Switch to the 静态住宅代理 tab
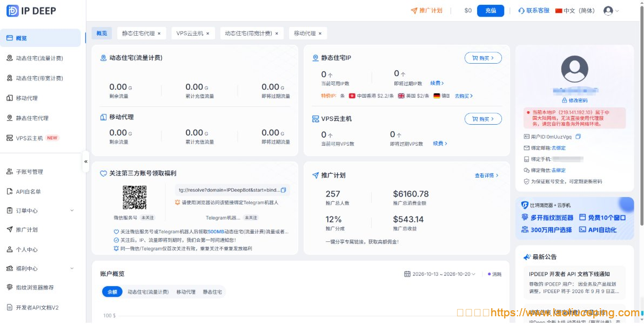644x326 pixels. [138, 33]
